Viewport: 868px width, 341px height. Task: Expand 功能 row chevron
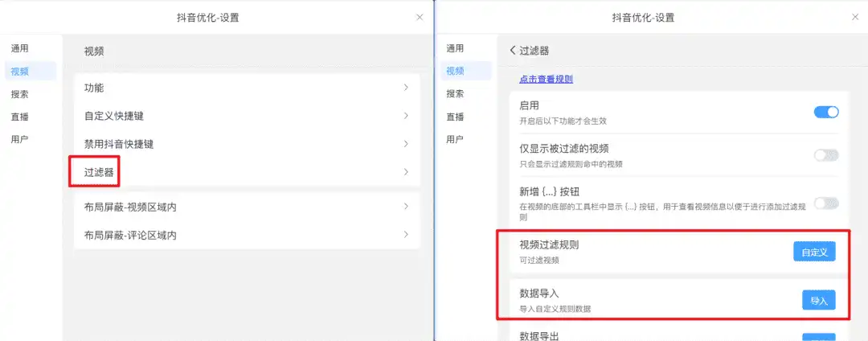click(x=406, y=88)
